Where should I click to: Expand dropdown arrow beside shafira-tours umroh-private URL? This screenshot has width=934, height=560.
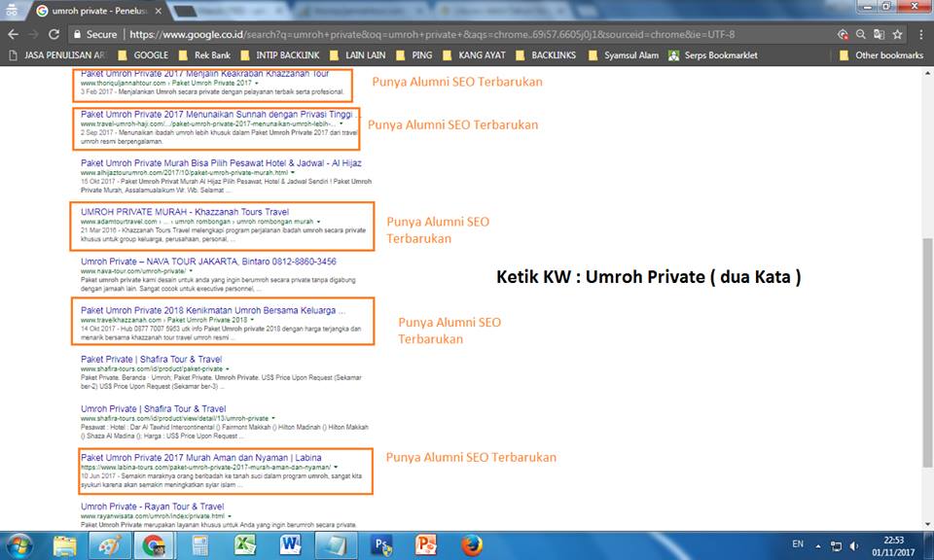(x=273, y=418)
